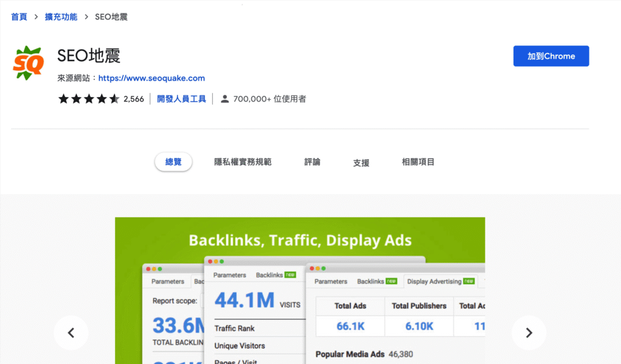Click the 6.10K Total Publishers value

point(419,326)
